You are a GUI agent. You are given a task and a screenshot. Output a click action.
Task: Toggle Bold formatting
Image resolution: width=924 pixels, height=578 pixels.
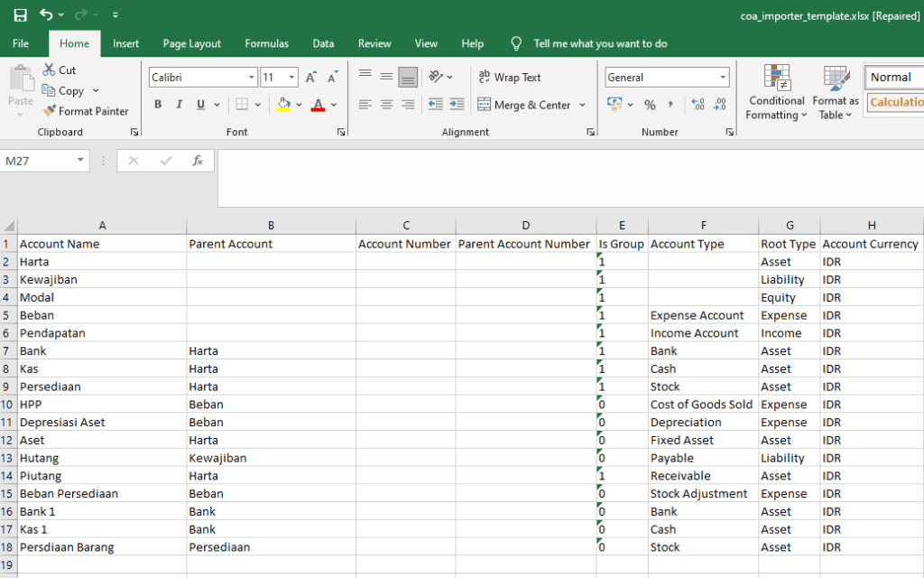point(158,105)
